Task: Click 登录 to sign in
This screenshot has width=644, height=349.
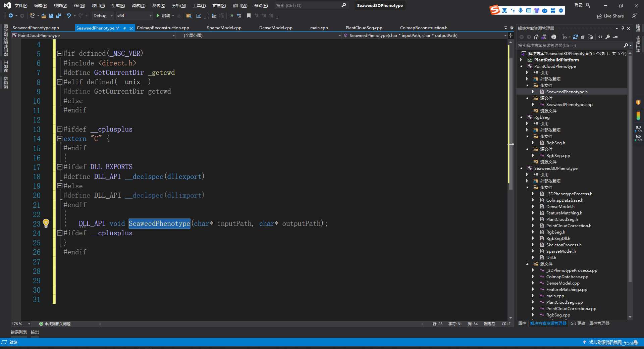Action: 579,5
